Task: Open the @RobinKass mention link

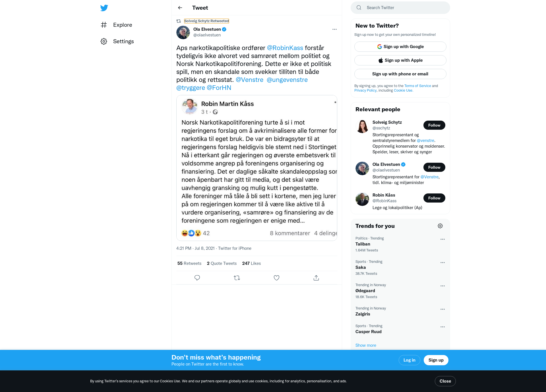Action: [x=285, y=48]
